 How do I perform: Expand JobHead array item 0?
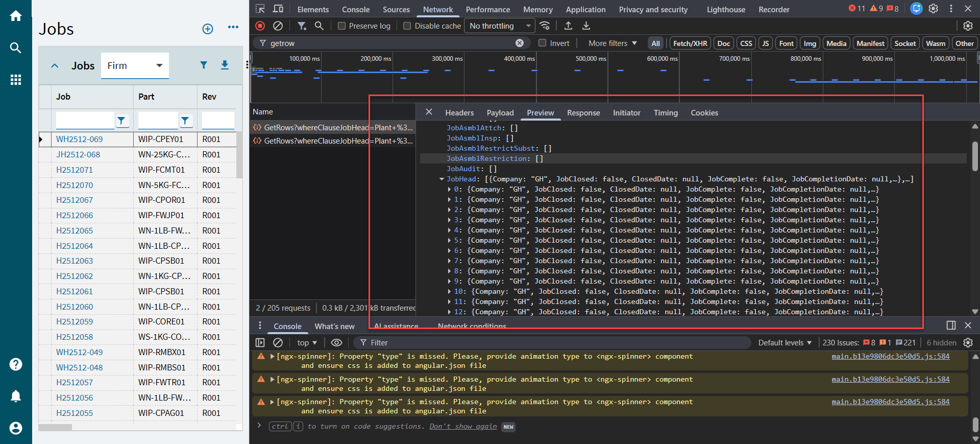449,190
